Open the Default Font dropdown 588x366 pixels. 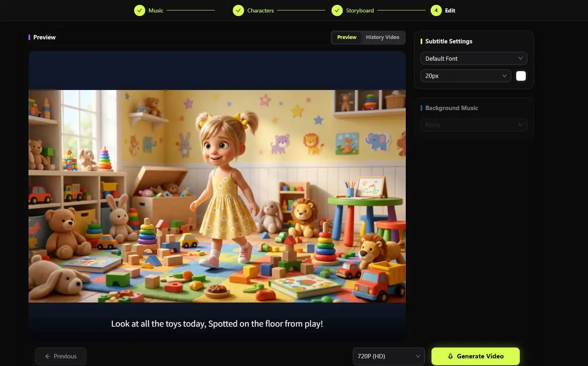pos(474,59)
